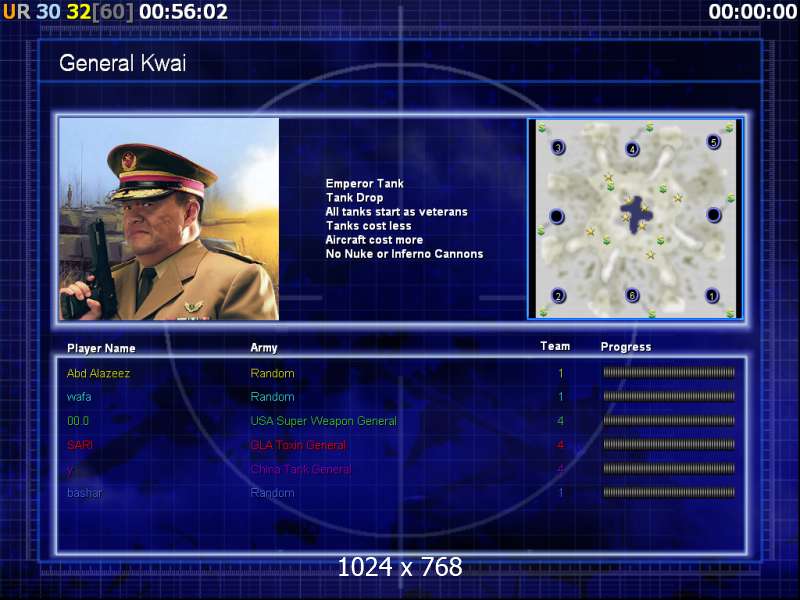This screenshot has width=800, height=600.
Task: Select player name "Abd Alazeez"
Action: 98,373
